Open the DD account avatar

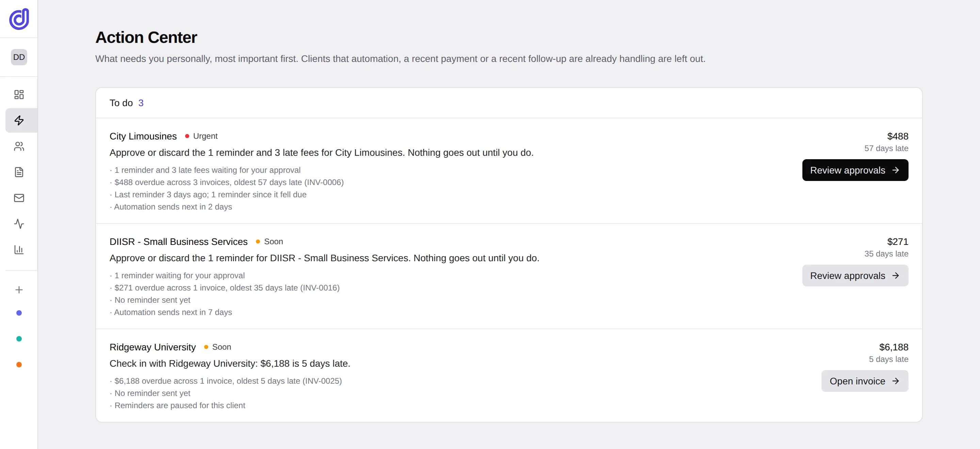coord(19,57)
